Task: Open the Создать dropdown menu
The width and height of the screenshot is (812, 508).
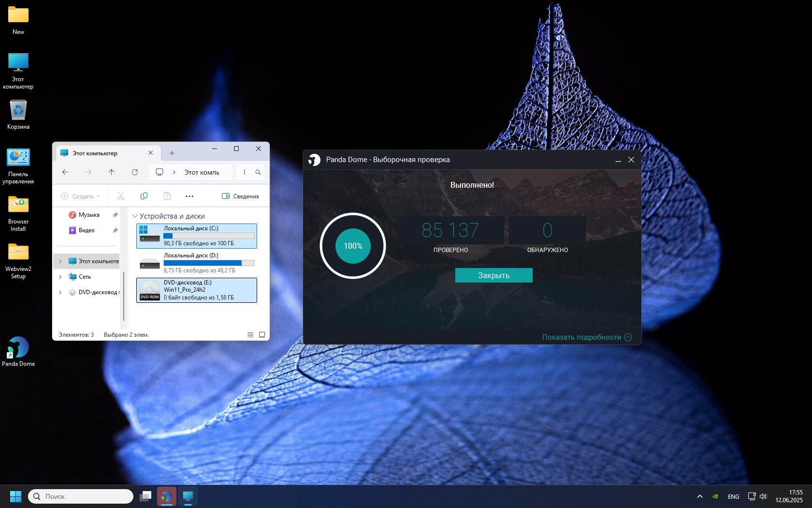Action: pyautogui.click(x=80, y=196)
